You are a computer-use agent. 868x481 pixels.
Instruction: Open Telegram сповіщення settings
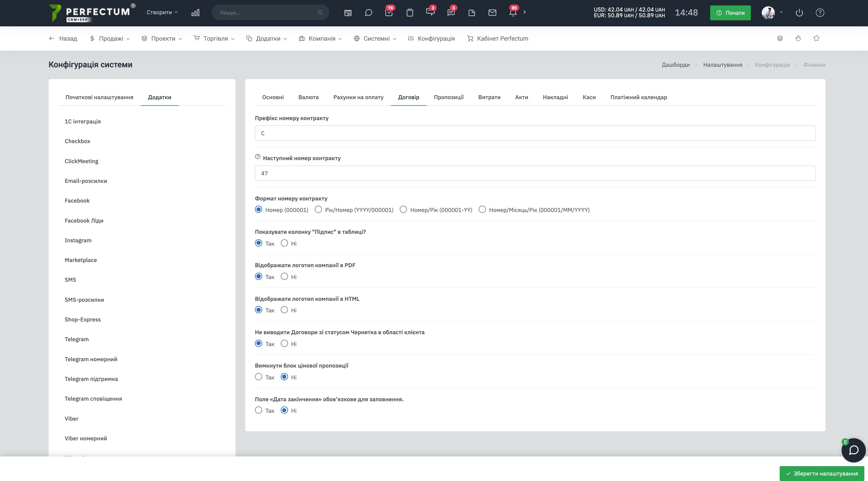[93, 399]
